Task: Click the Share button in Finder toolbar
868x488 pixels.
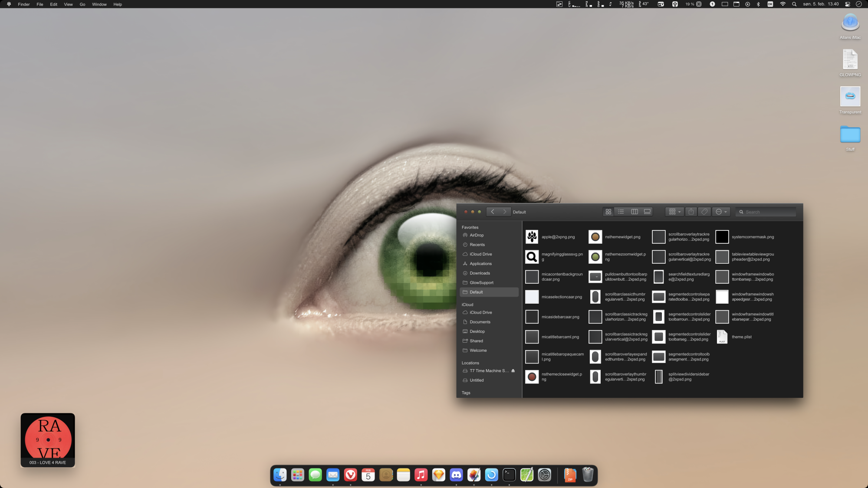Action: click(691, 212)
